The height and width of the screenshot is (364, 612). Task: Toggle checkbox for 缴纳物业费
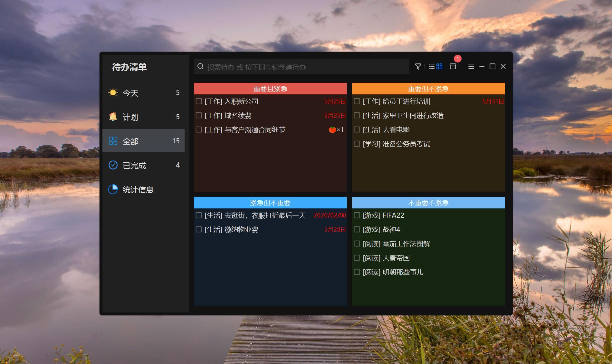(x=199, y=230)
